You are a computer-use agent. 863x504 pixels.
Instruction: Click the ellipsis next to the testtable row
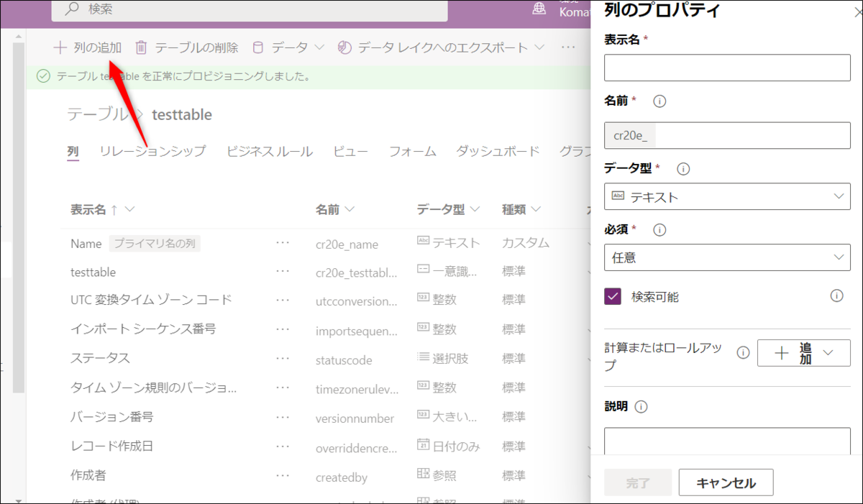click(281, 272)
